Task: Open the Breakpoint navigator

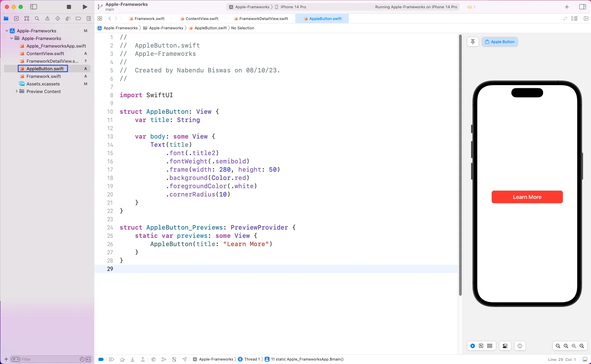Action: pos(78,19)
